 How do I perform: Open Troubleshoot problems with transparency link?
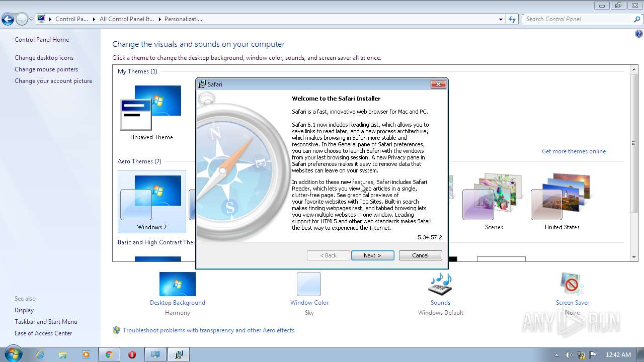click(208, 330)
